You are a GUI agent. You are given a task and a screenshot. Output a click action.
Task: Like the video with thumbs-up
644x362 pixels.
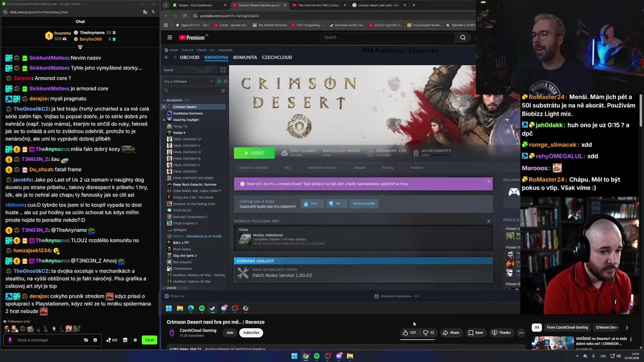pyautogui.click(x=410, y=332)
